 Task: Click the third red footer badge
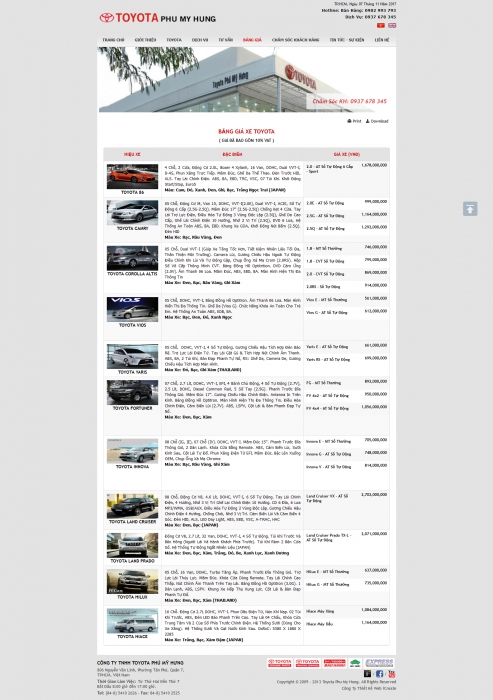[x=334, y=663]
